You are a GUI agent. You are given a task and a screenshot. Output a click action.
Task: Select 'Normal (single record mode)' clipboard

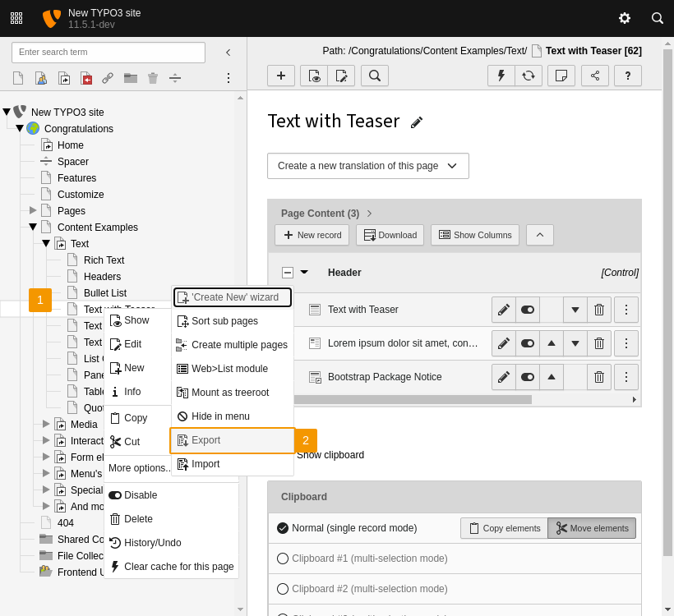click(283, 528)
